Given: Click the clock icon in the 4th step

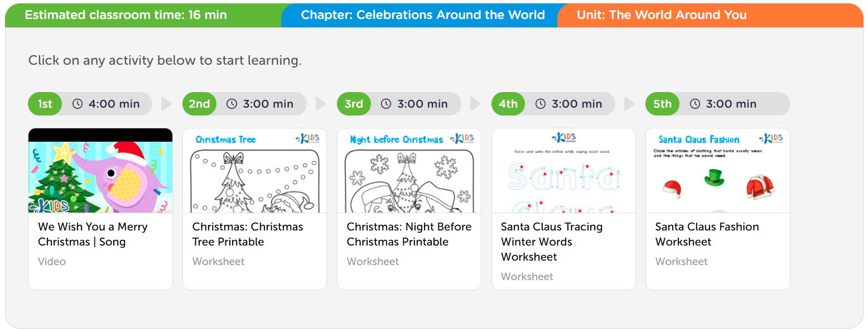Looking at the screenshot, I should pyautogui.click(x=541, y=104).
